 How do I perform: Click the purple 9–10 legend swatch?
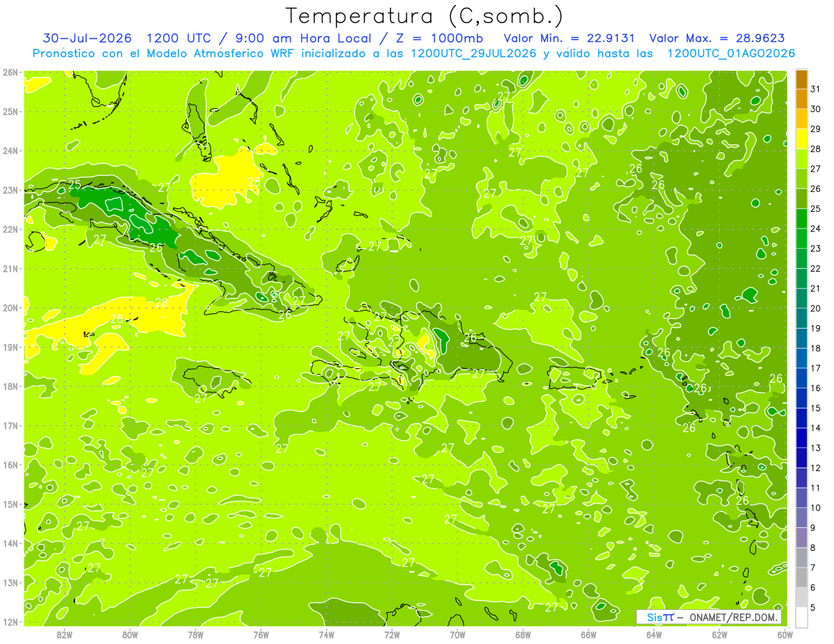tap(801, 518)
